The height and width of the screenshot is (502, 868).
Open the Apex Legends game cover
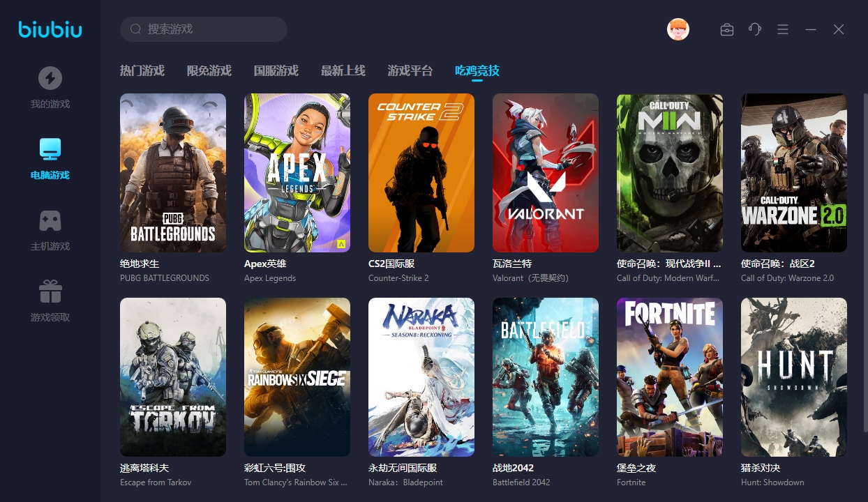297,173
